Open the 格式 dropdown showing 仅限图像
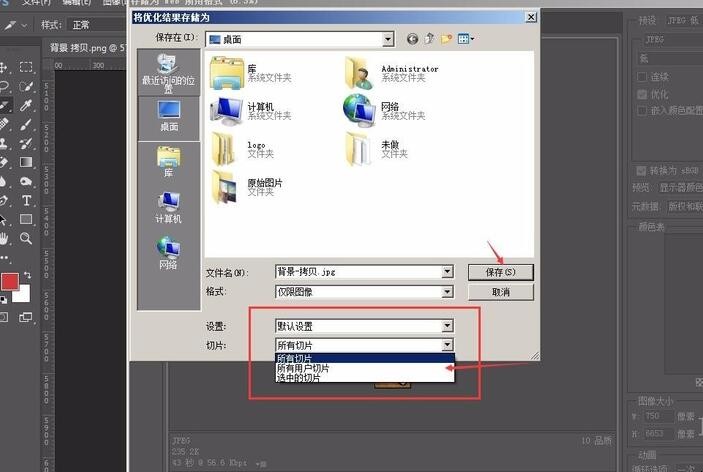The width and height of the screenshot is (703, 472). coord(364,292)
